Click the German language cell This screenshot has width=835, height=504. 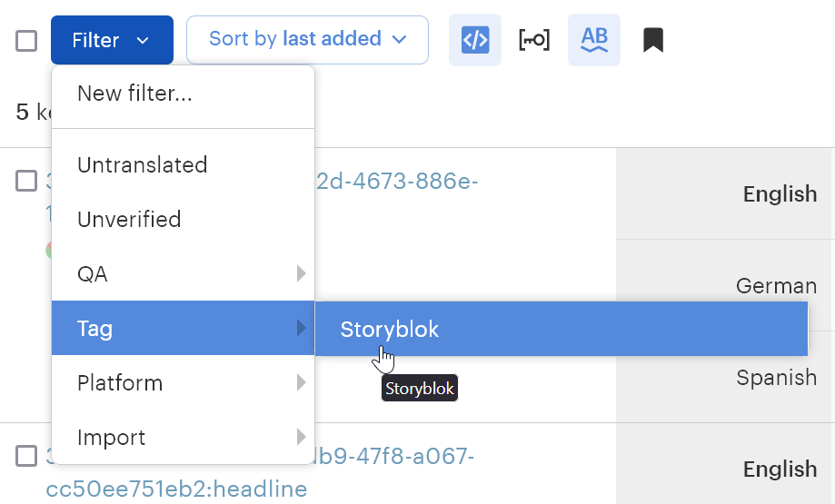(x=776, y=286)
